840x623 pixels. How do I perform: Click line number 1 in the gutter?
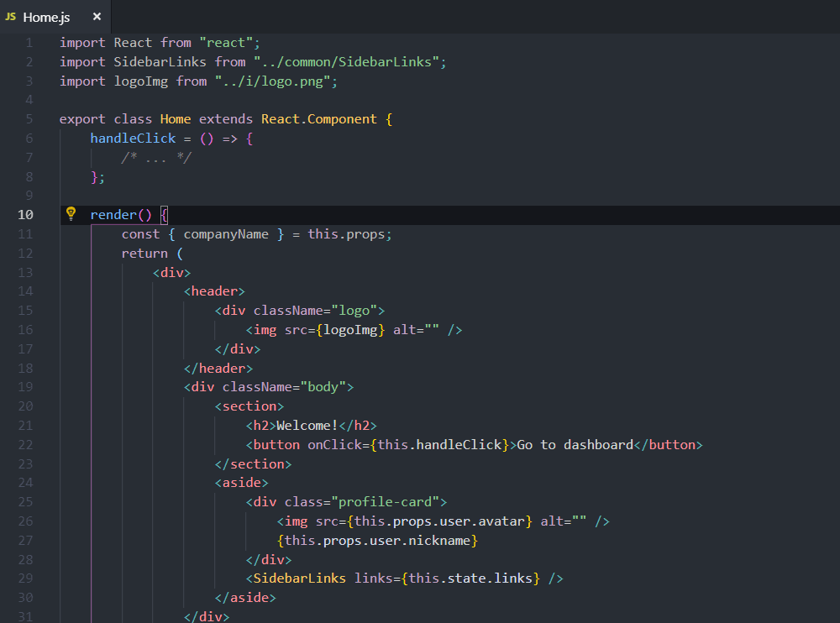29,42
